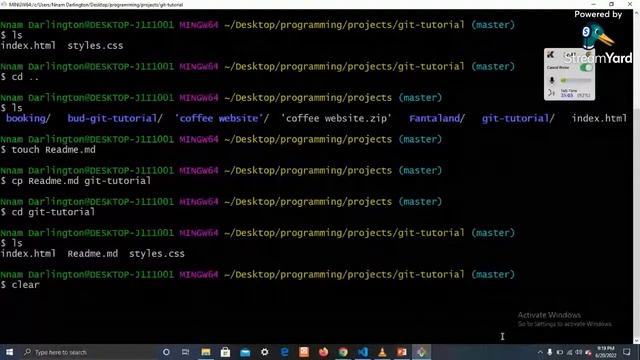Click the window title path text
Screen dimensions: 640x360
click(96, 4)
